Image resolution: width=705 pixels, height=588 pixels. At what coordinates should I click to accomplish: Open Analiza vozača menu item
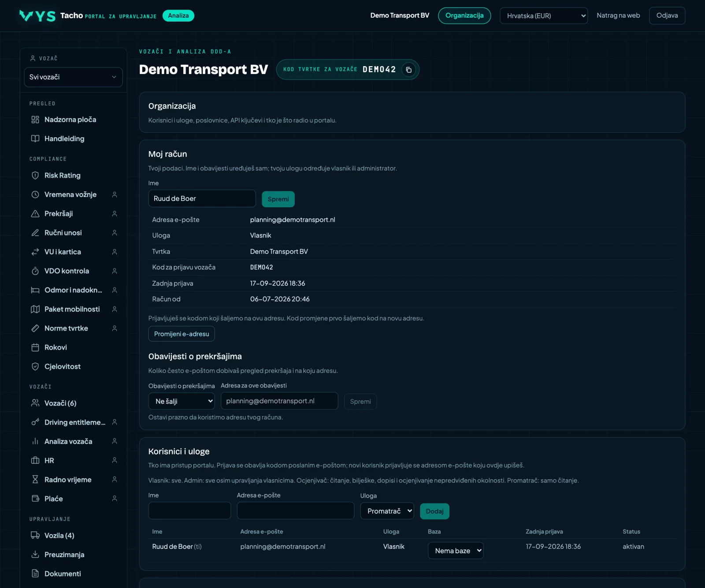tap(74, 441)
